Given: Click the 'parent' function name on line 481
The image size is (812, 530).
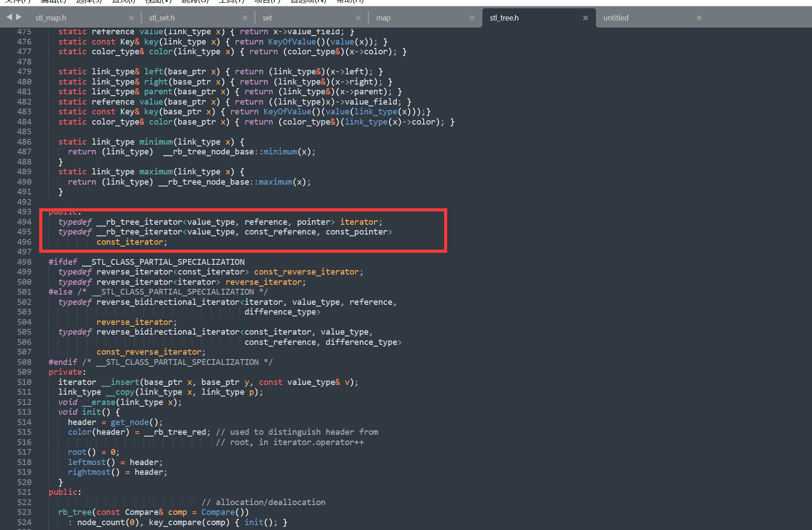Looking at the screenshot, I should point(158,92).
